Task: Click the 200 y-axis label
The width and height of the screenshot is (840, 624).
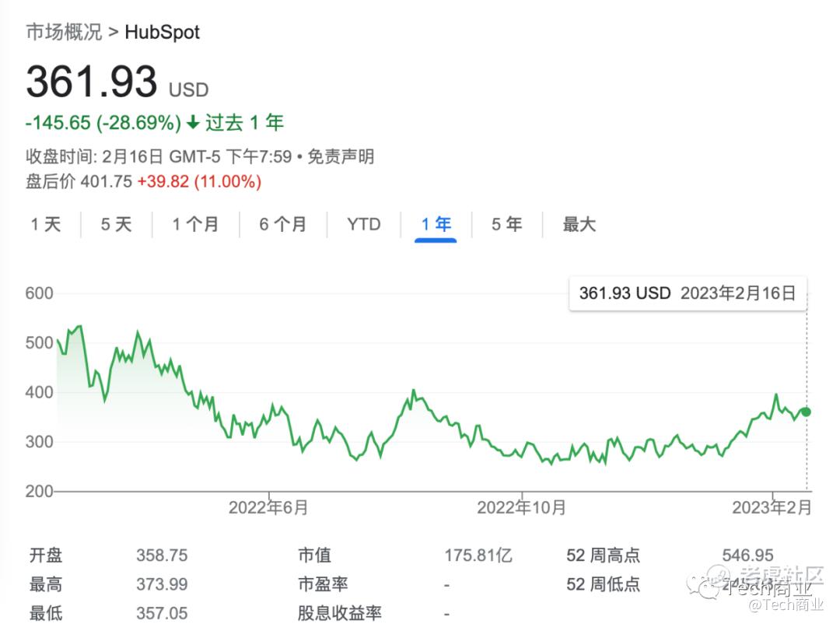Action: coord(39,491)
